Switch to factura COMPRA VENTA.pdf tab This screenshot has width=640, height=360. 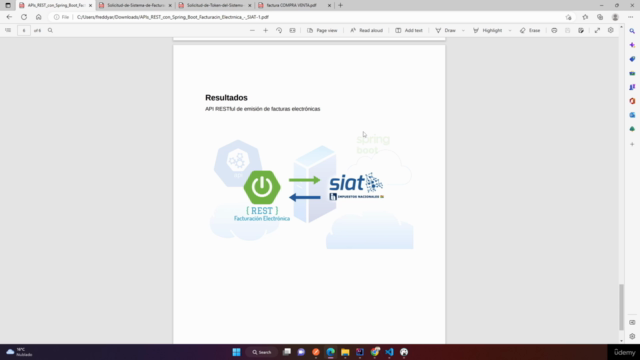coord(291,5)
